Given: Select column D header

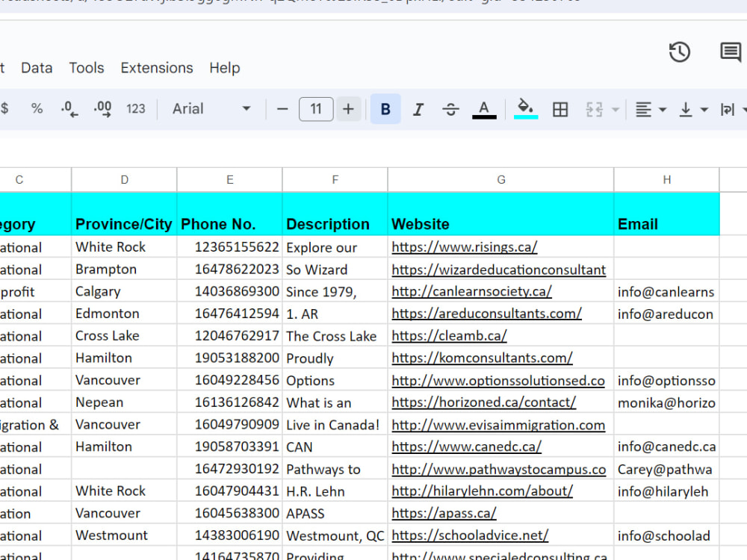Looking at the screenshot, I should (x=124, y=179).
